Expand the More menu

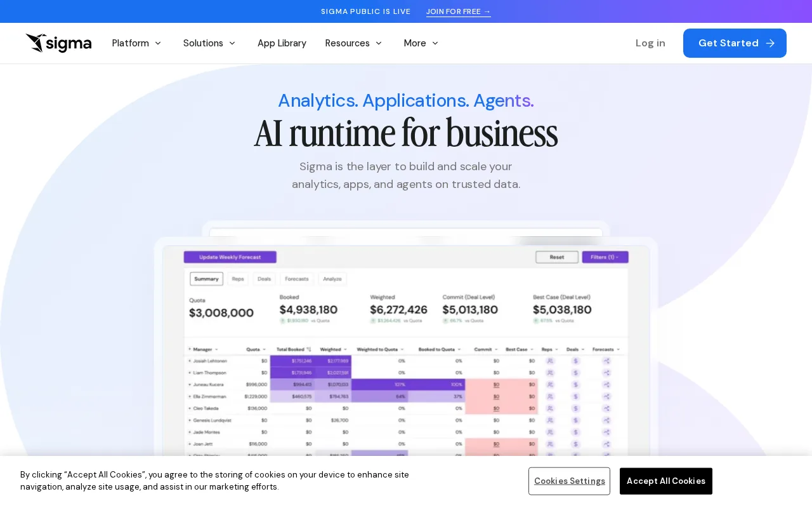tap(421, 43)
